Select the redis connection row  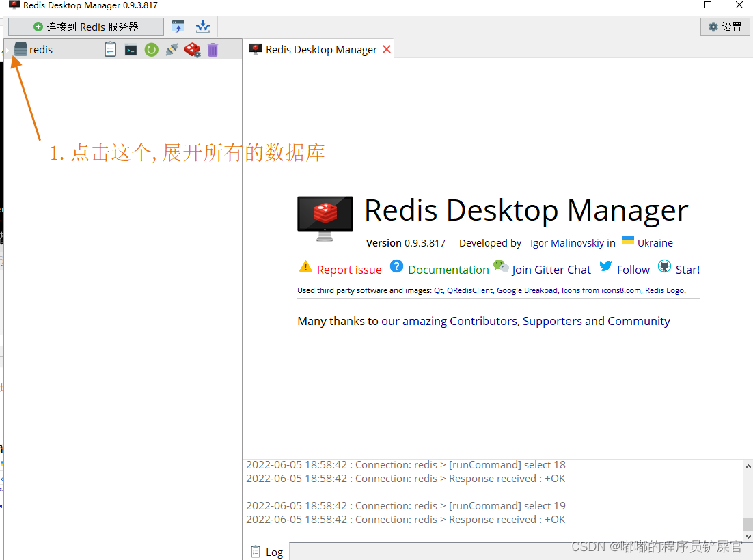coord(123,49)
